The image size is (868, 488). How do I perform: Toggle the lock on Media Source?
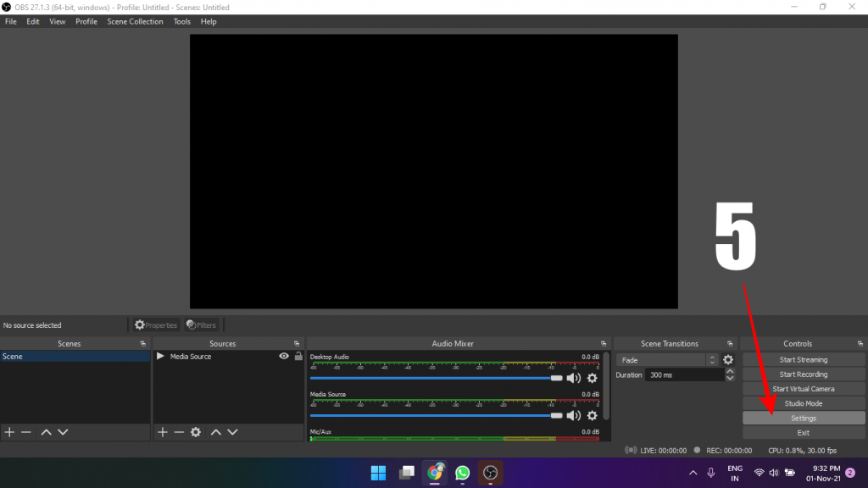pyautogui.click(x=298, y=357)
